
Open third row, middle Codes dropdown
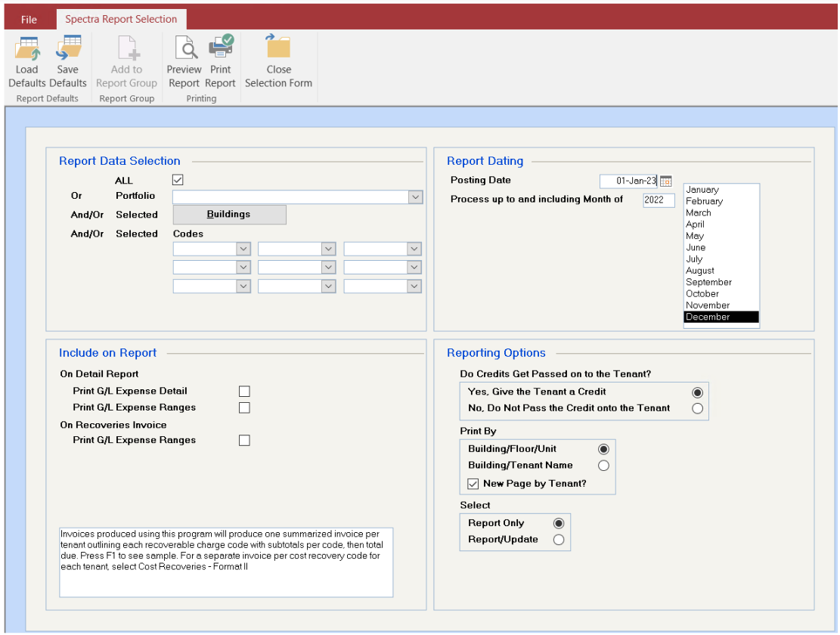(x=328, y=287)
